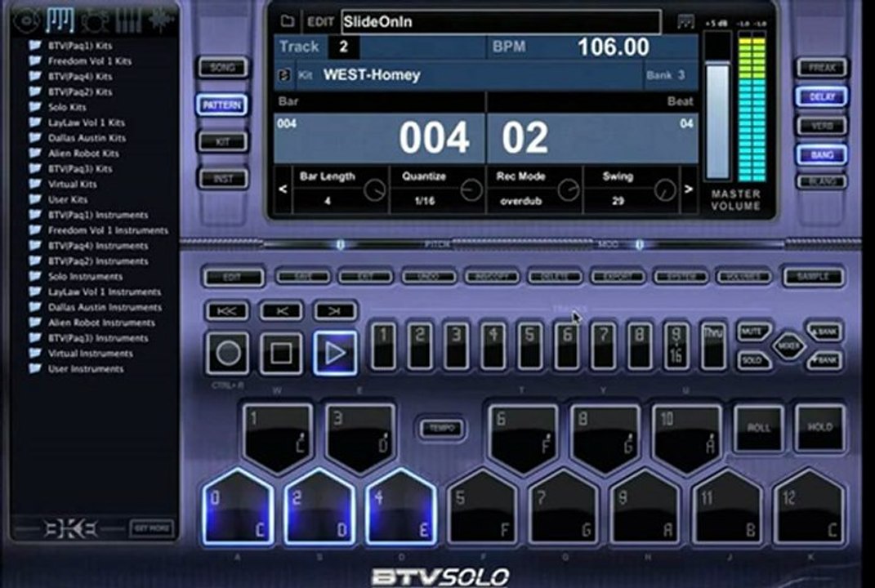
Task: Click the TEMPO tap button
Action: (442, 429)
